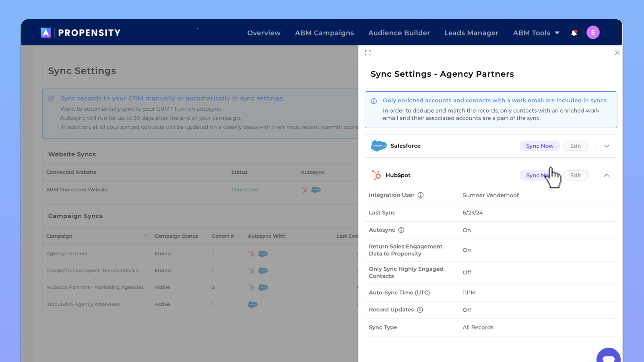Click the Autosync info icon

tap(401, 230)
